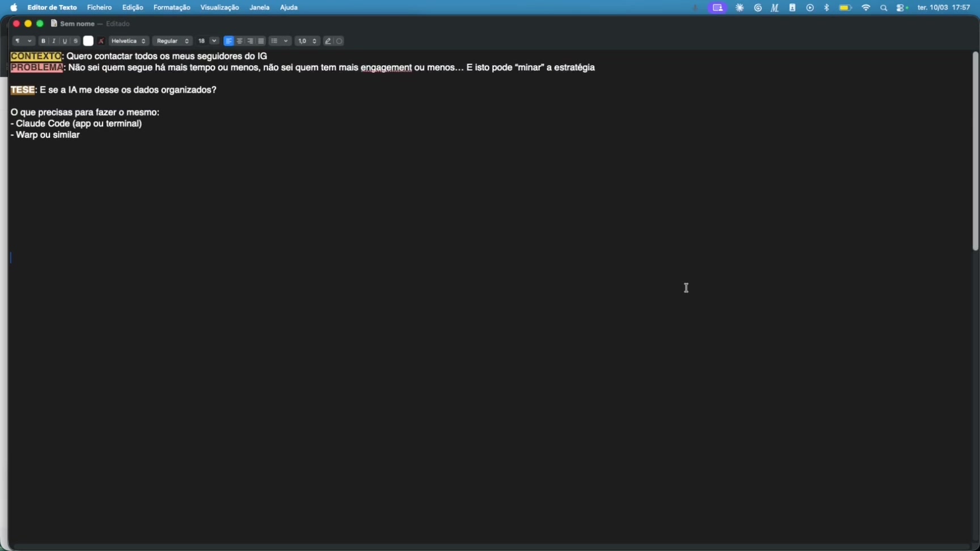Select left text alignment

[x=229, y=41]
